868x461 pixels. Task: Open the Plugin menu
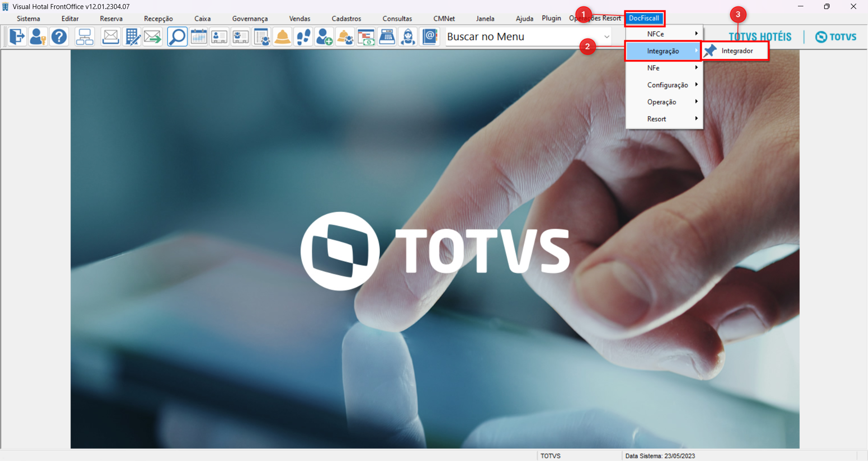pos(552,18)
